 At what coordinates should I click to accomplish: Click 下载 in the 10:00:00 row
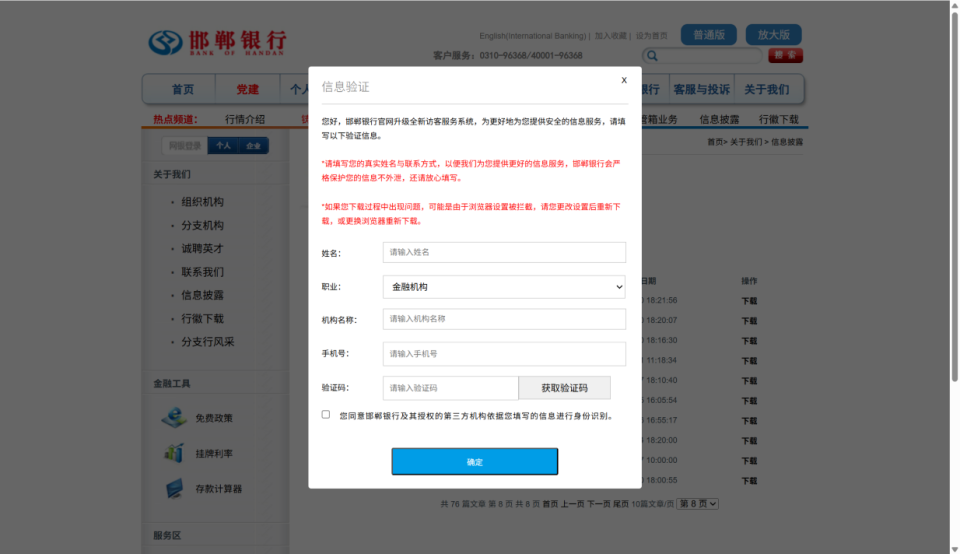(x=749, y=461)
